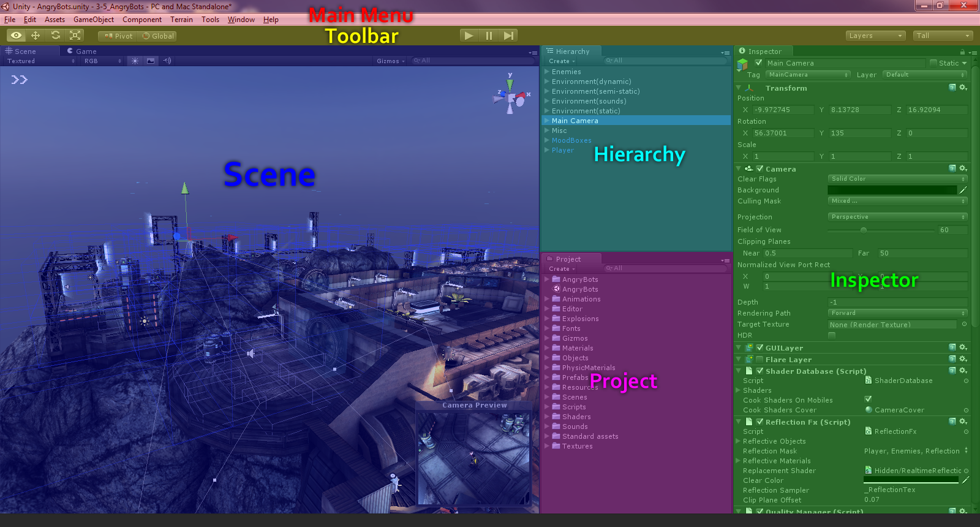Open the Explosions folder

click(x=581, y=319)
